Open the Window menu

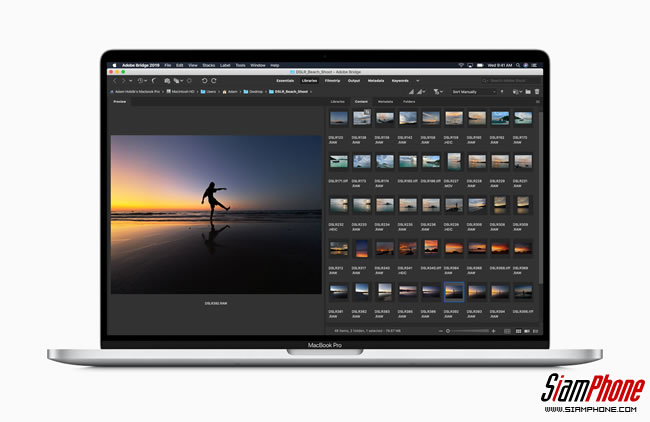point(258,65)
